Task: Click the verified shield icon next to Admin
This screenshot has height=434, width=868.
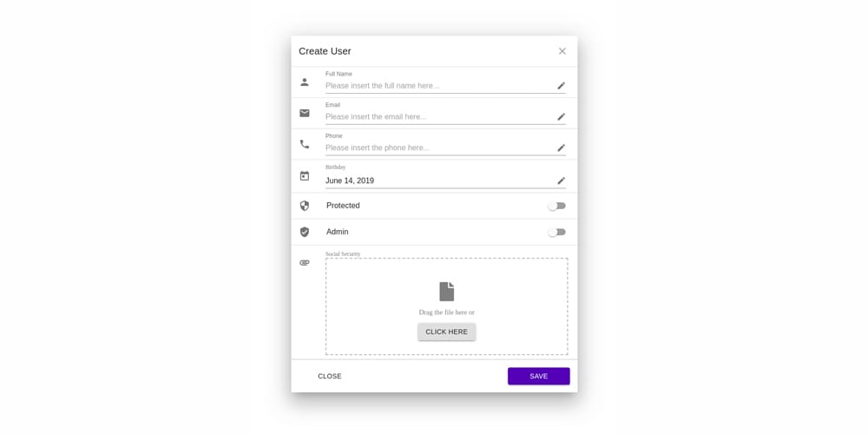Action: click(305, 232)
